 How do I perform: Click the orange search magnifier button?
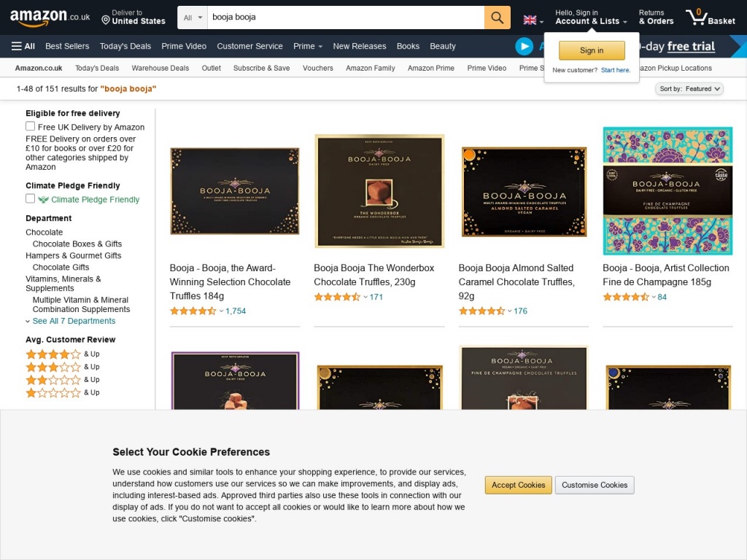[497, 17]
